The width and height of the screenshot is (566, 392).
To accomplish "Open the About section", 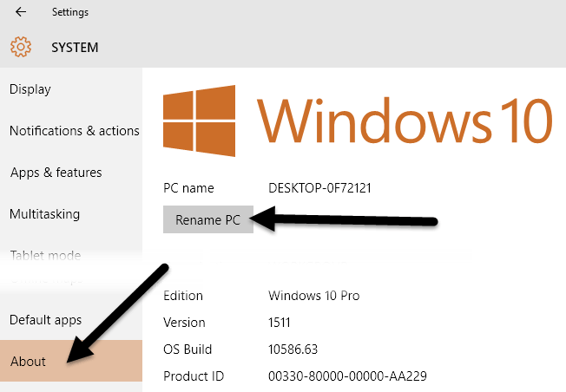I will [71, 361].
